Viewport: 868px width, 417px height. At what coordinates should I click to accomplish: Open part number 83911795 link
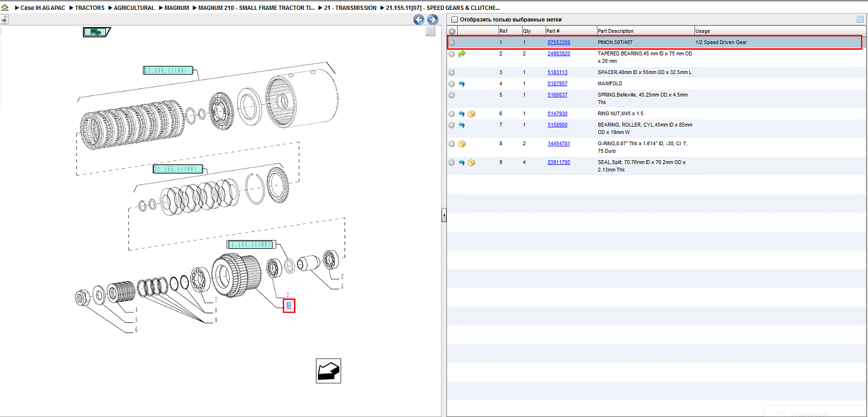(x=559, y=163)
